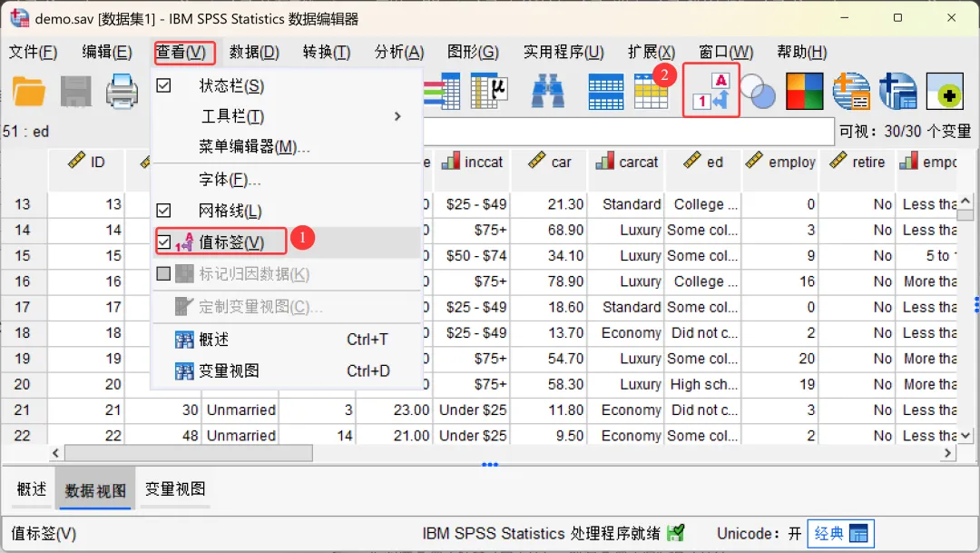The height and width of the screenshot is (553, 980).
Task: Click the colored bars table toolbar icon
Action: pos(442,92)
